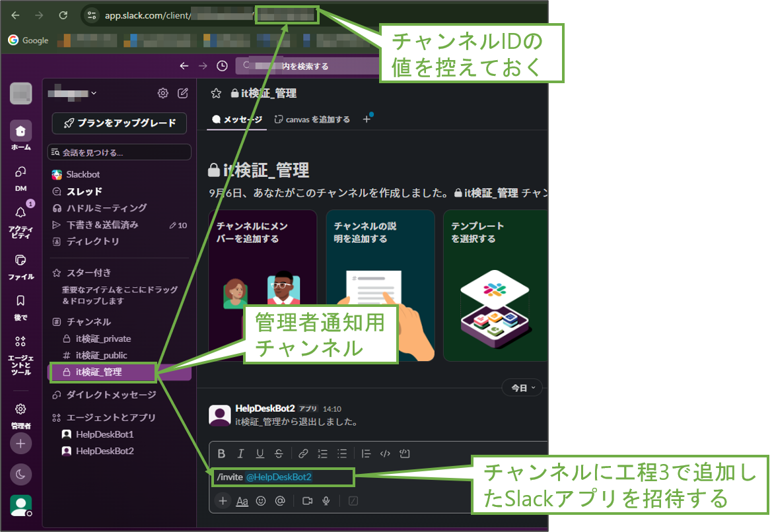The image size is (772, 532).
Task: Click the round plus button in rail
Action: point(20,444)
